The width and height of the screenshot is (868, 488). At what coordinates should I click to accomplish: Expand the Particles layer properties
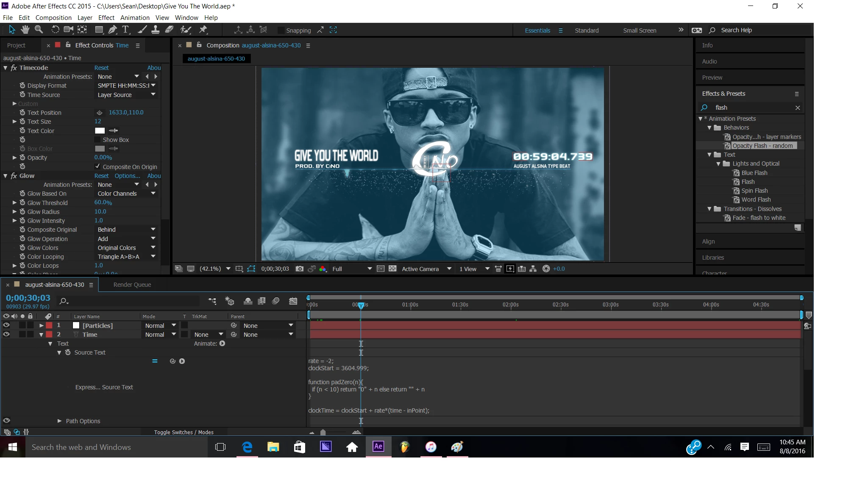(41, 325)
